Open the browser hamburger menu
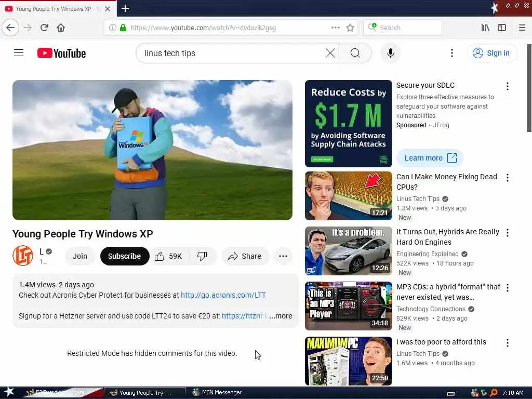 coord(522,28)
